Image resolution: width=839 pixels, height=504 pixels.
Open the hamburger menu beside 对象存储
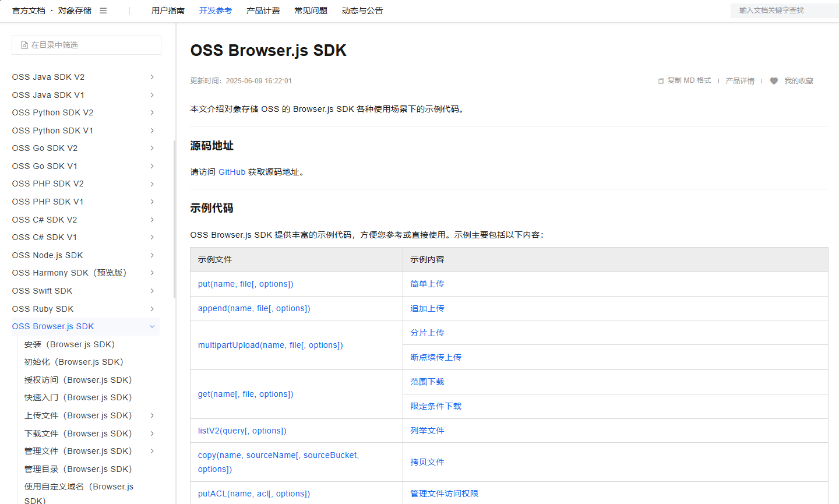(x=103, y=10)
